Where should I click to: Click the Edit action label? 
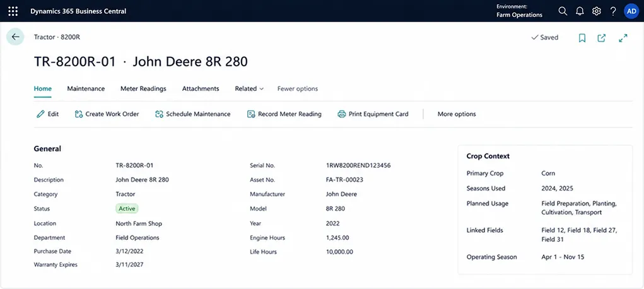pyautogui.click(x=54, y=114)
